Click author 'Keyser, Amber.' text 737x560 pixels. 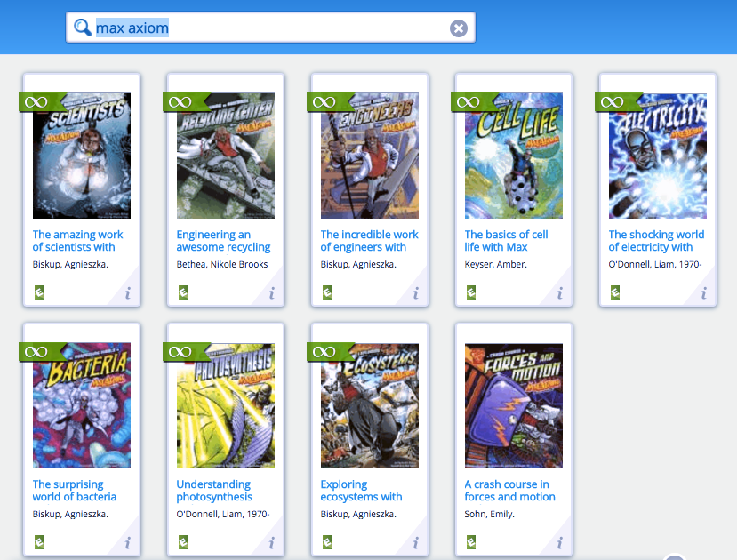tap(495, 265)
